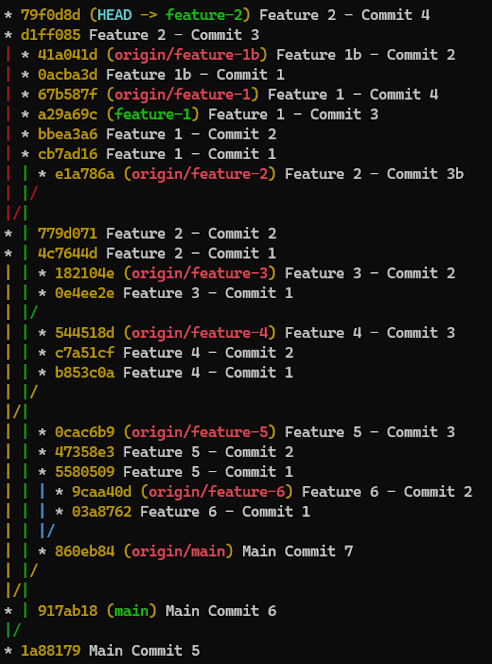Click the HEAD -> feature-2 ref label

click(x=170, y=15)
